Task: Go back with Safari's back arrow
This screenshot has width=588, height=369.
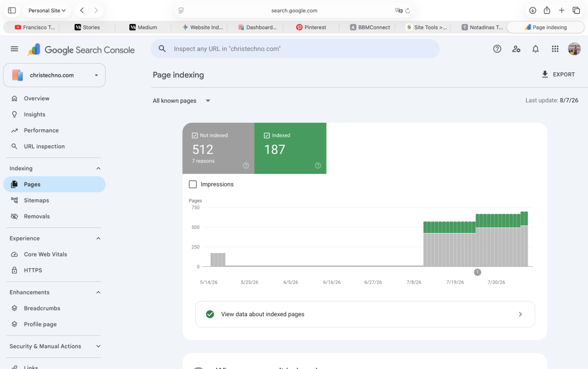Action: click(82, 10)
